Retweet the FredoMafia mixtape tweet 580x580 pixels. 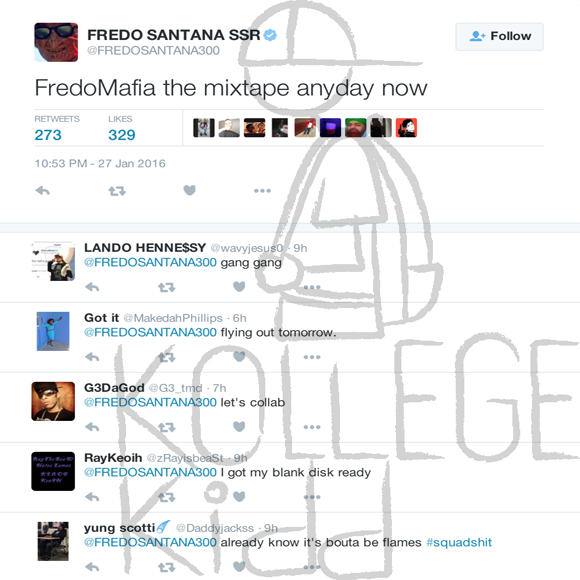117,191
